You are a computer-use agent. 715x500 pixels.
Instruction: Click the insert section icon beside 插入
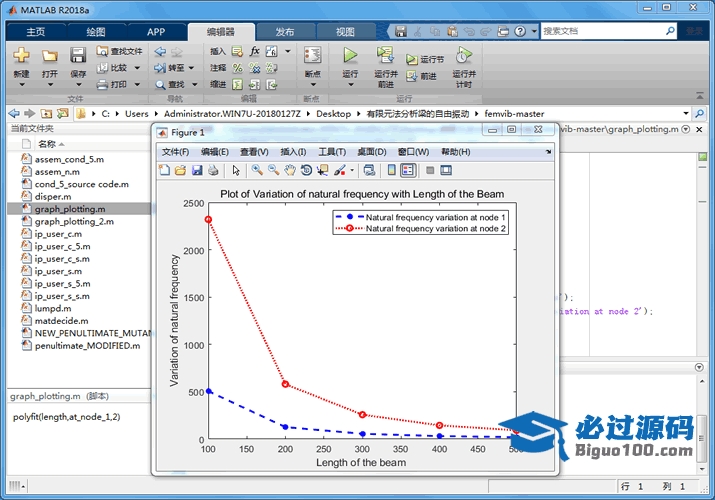[237, 52]
